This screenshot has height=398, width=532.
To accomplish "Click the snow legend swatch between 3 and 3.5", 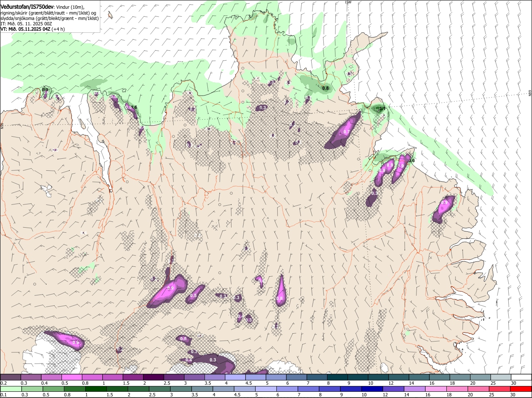I will 194,377.
